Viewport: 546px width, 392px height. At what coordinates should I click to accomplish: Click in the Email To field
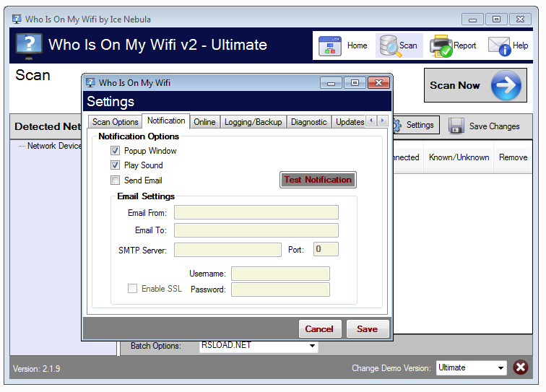[x=256, y=230]
